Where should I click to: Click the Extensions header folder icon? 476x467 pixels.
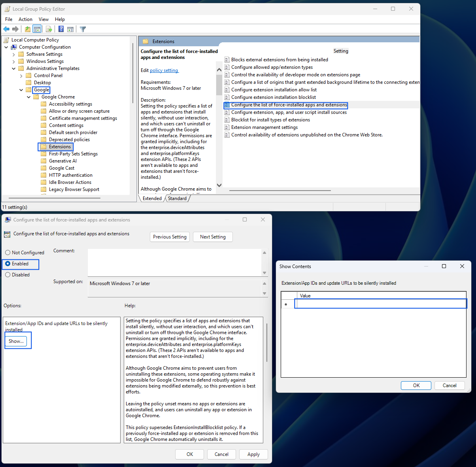(145, 41)
